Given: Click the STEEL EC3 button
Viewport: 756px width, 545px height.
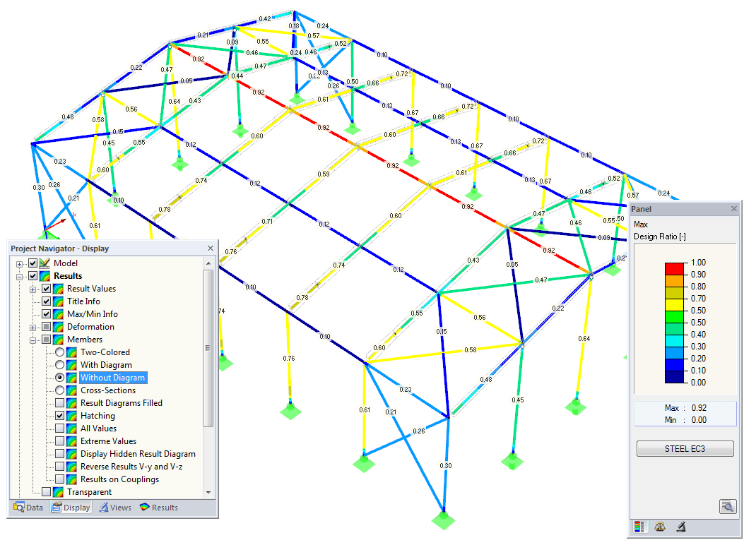Looking at the screenshot, I should click(684, 448).
